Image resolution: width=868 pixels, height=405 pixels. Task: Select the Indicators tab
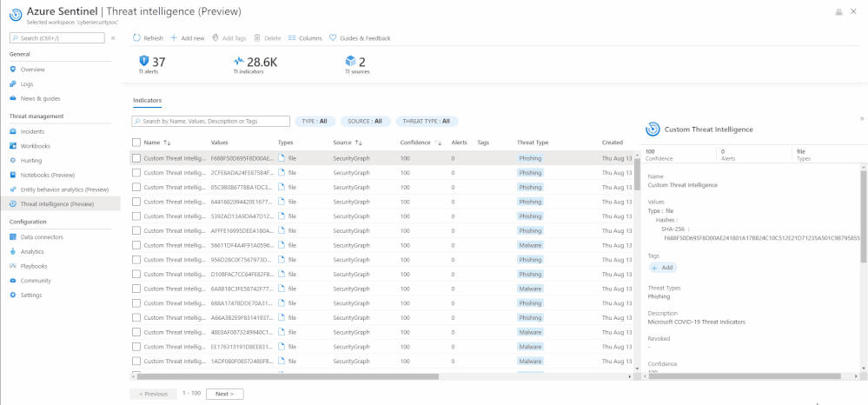(x=147, y=101)
